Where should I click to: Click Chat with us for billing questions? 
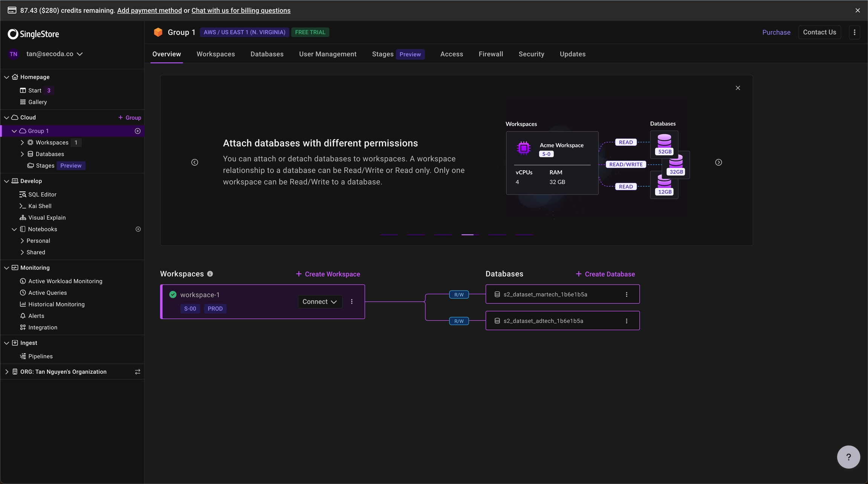[x=241, y=11]
